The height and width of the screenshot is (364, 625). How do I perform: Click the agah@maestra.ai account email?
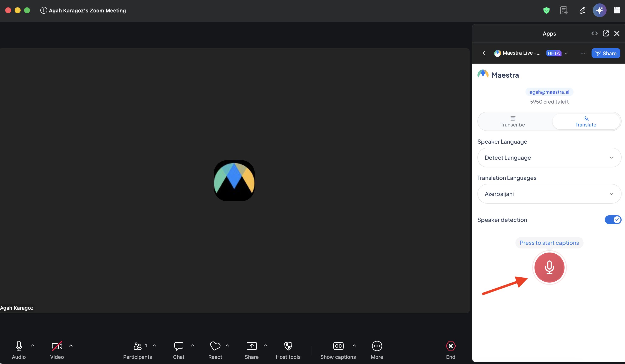pos(549,92)
